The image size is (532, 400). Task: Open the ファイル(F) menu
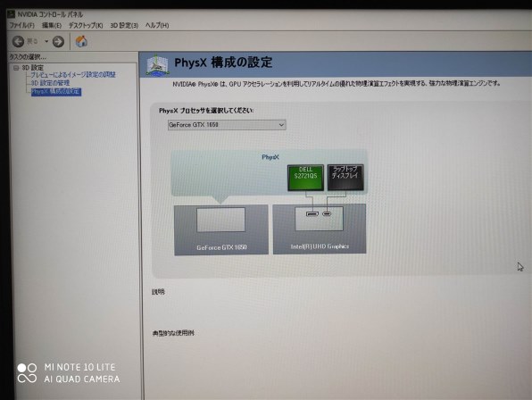[21, 25]
